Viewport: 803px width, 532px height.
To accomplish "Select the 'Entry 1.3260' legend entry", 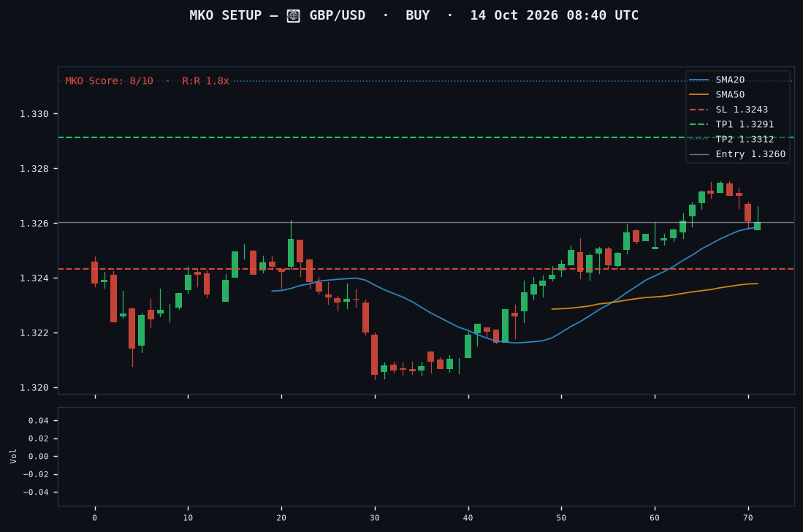I will (750, 154).
